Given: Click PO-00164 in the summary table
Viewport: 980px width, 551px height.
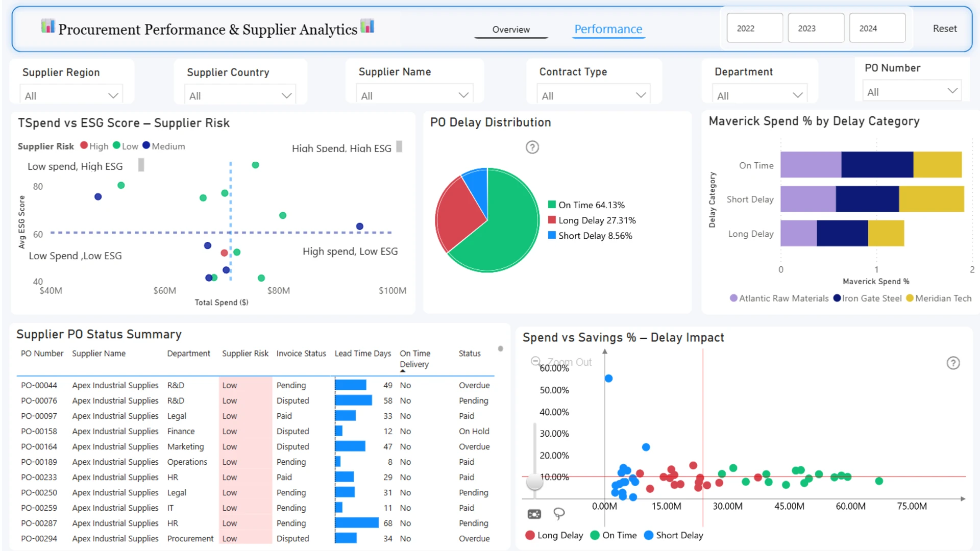Looking at the screenshot, I should point(39,446).
